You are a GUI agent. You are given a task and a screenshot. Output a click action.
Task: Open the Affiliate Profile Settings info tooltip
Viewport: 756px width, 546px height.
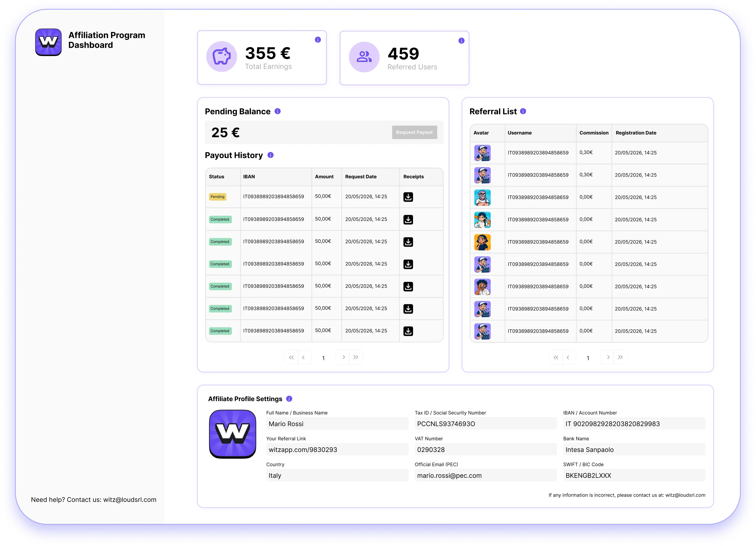pos(289,398)
